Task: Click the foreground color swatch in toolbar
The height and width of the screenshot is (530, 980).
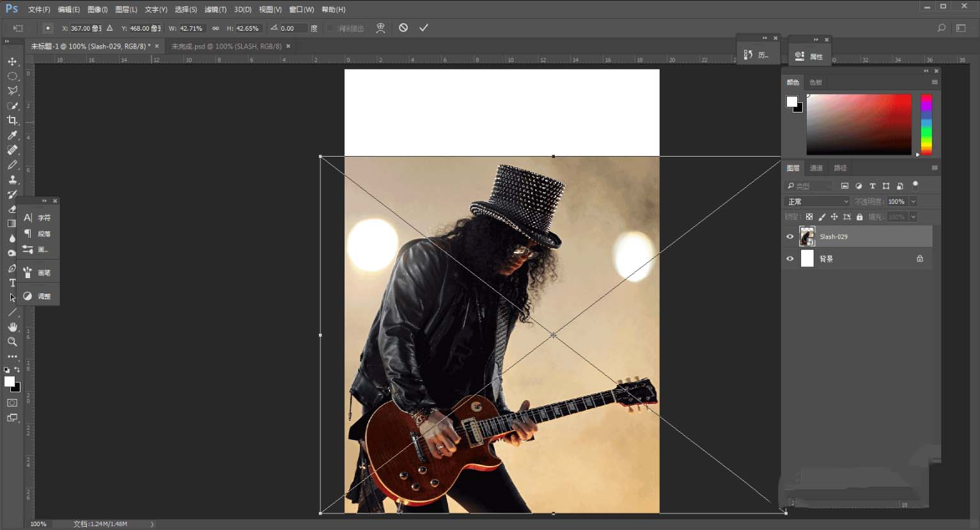Action: (10, 382)
